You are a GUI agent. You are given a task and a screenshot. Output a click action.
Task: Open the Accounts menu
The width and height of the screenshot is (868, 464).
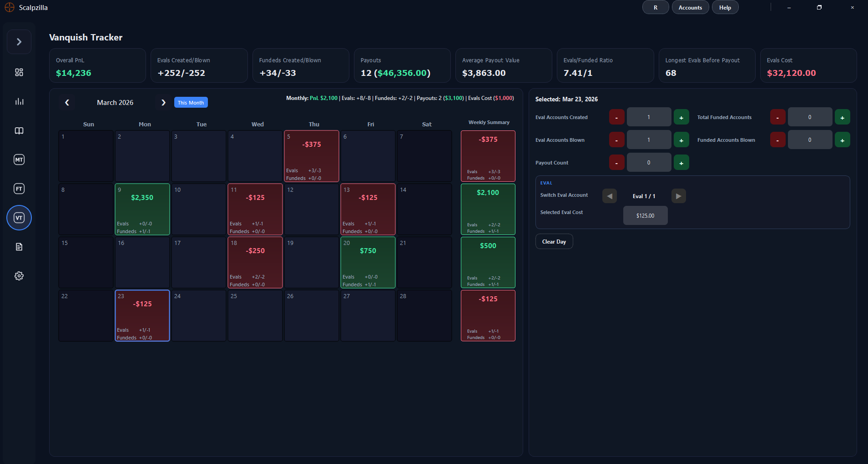coord(690,8)
